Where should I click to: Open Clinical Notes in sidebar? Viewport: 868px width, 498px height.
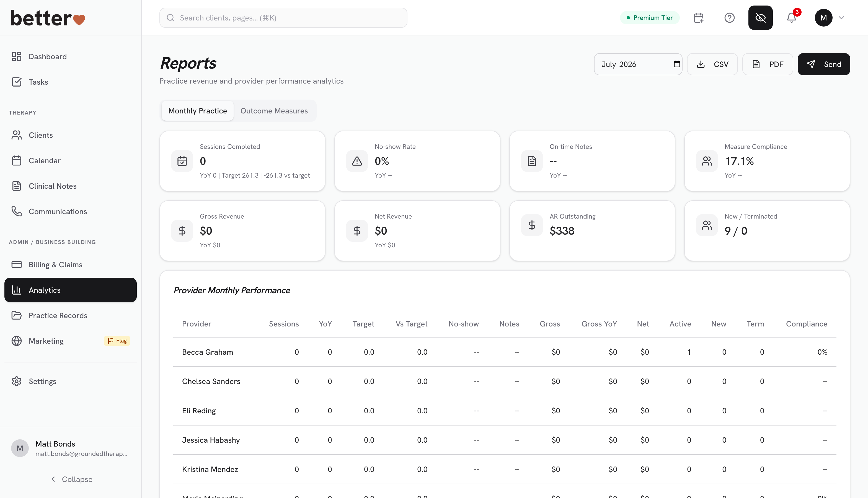(x=71, y=186)
